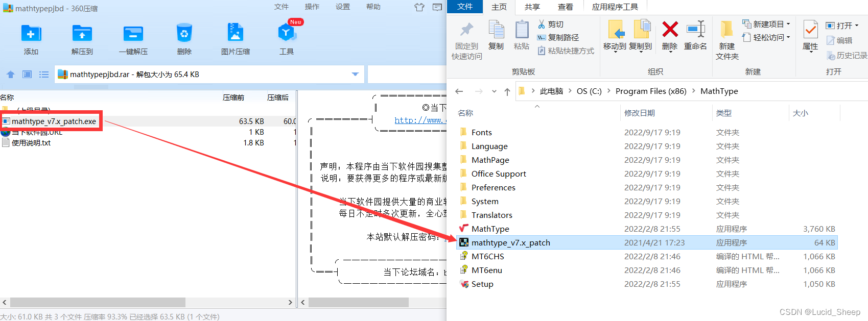Switch to the 查看 ribbon tab
Screen dimensions: 868x321
pos(565,7)
